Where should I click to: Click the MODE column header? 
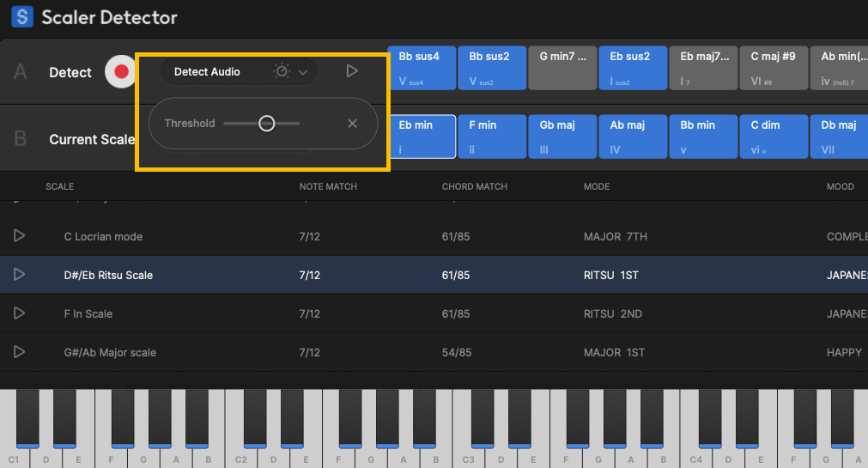click(x=597, y=186)
